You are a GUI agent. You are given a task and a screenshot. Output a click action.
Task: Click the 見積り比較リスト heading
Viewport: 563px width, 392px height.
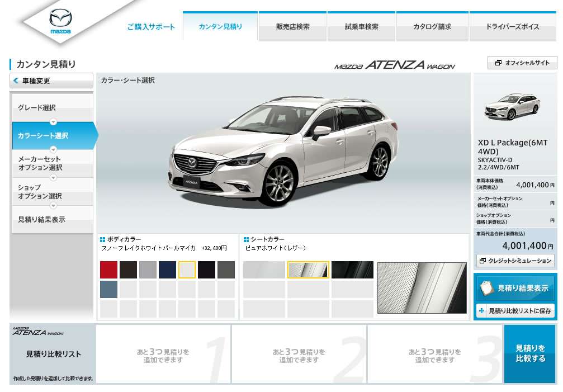tap(54, 354)
